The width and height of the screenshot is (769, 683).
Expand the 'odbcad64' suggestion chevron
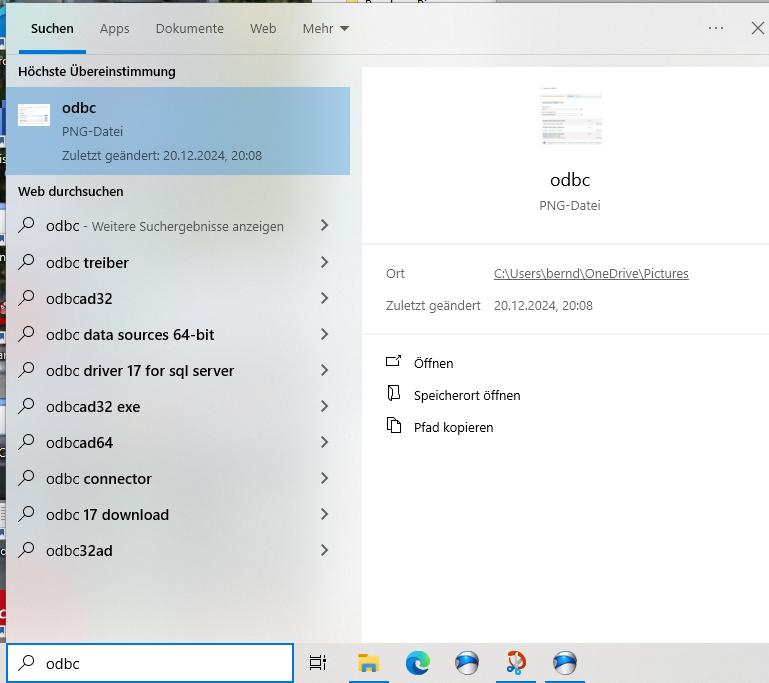[324, 442]
